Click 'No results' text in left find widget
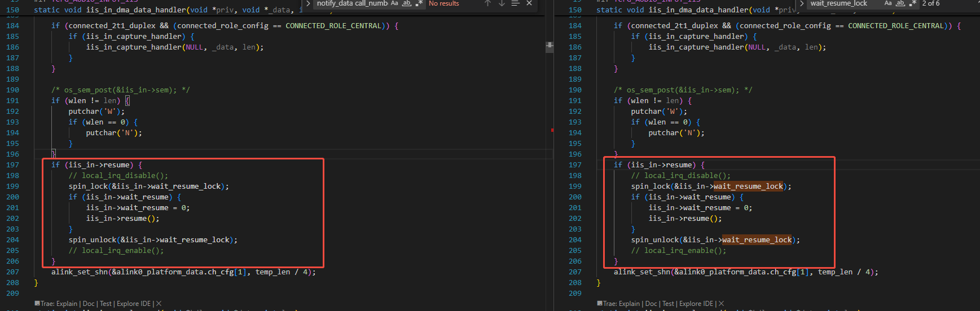This screenshot has height=311, width=980. click(x=444, y=3)
